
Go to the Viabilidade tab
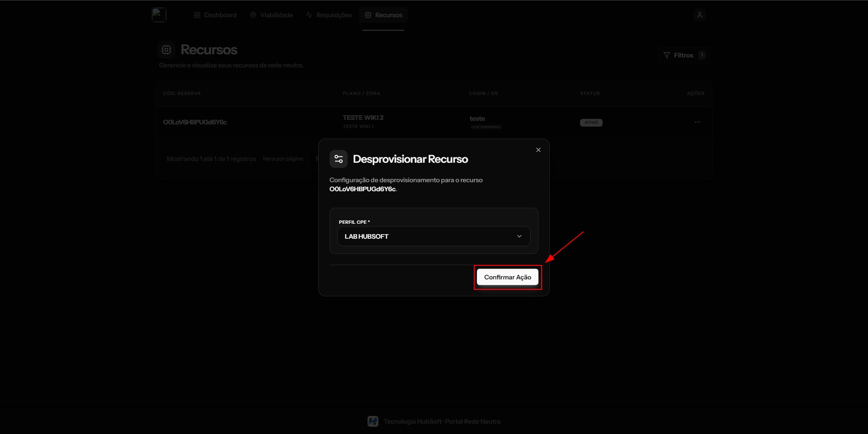[272, 15]
